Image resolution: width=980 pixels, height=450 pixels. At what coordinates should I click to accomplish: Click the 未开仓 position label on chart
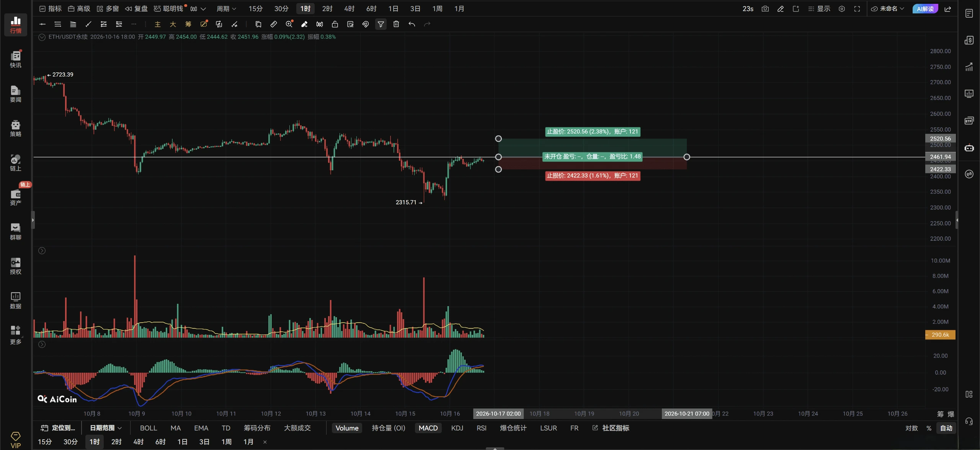(x=592, y=157)
